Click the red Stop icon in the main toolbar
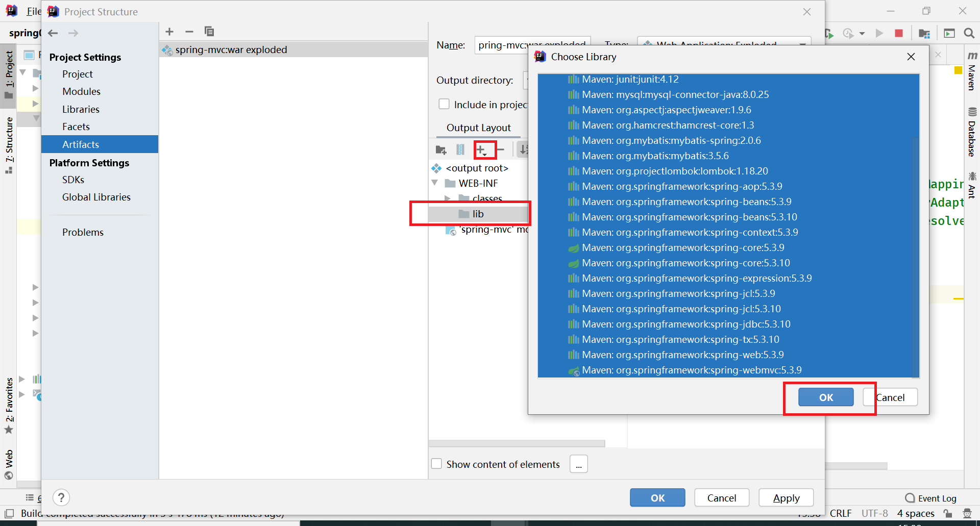Screen dimensions: 980x526 [899, 33]
